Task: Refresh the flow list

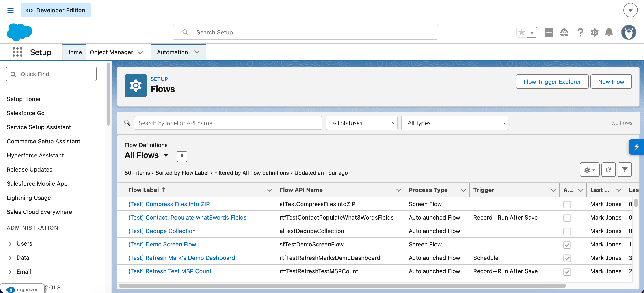Action: click(x=609, y=170)
